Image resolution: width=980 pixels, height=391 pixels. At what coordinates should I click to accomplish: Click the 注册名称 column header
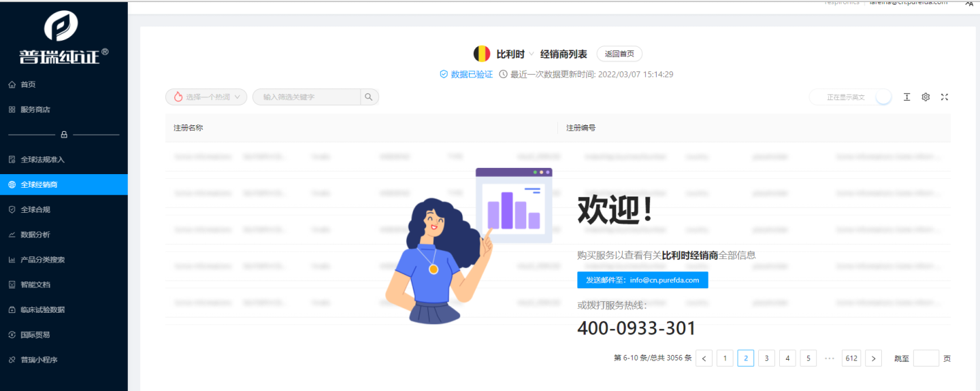pyautogui.click(x=361, y=128)
